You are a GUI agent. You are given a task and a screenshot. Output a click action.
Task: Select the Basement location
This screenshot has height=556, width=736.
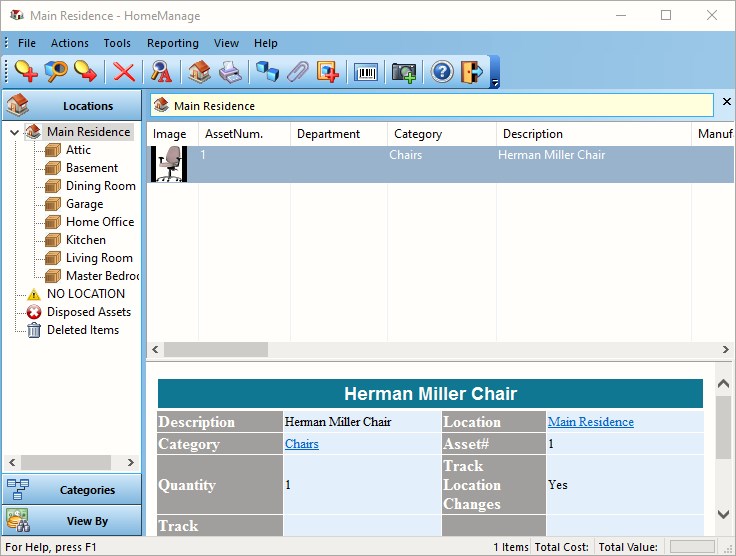(92, 168)
